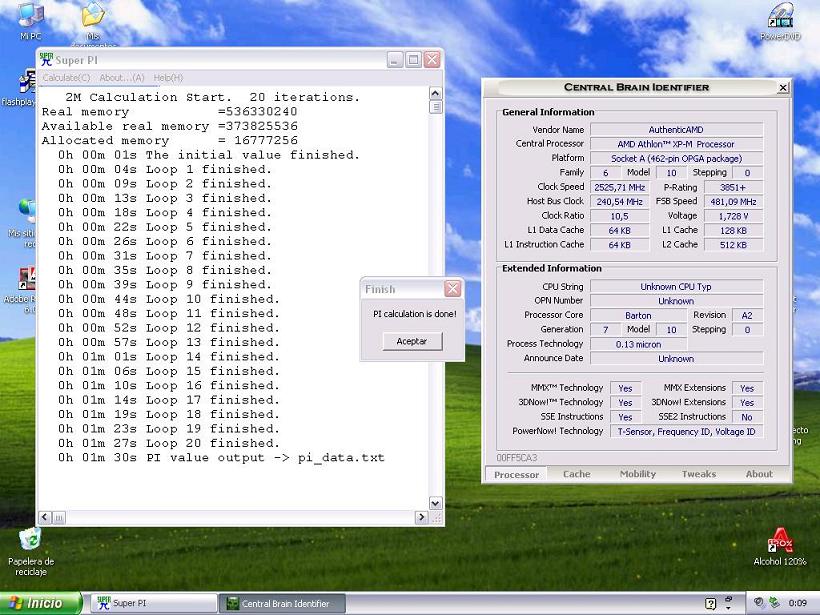Click the flashplayer installer desktop icon
Viewport: 820px width, 615px height.
click(x=24, y=83)
